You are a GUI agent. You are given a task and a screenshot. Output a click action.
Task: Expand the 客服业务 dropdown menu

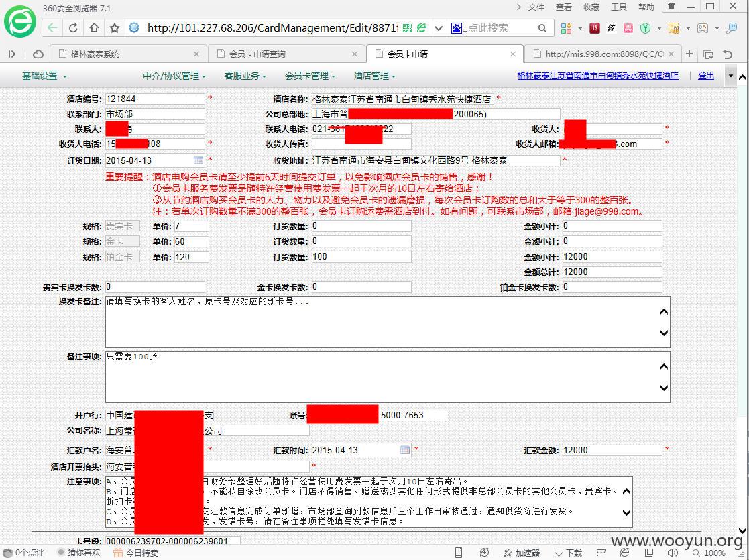point(245,76)
